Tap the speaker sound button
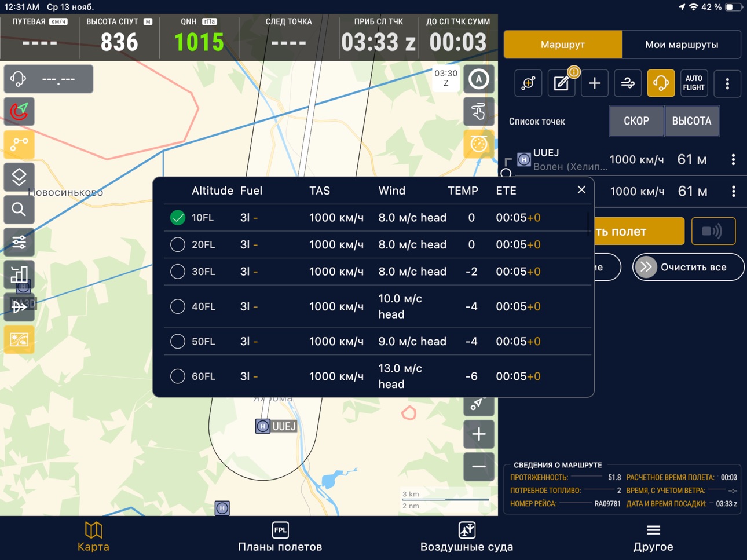Screen dimensions: 747x560 pyautogui.click(x=713, y=231)
